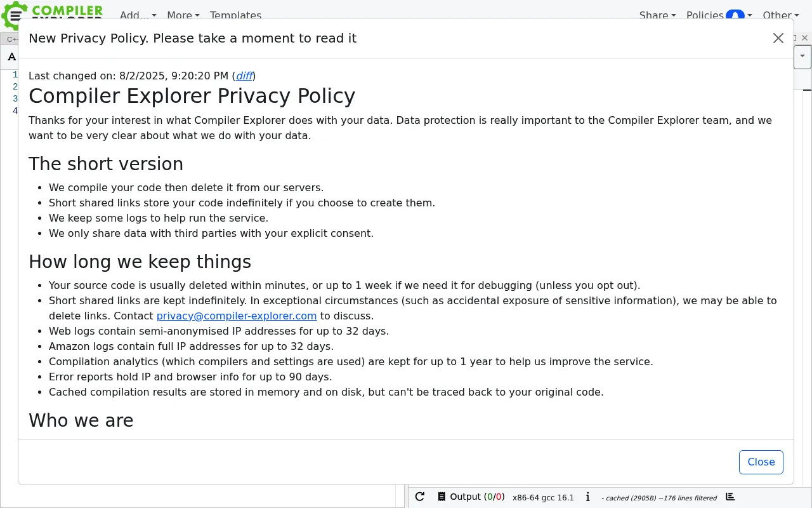This screenshot has height=508, width=812.
Task: Click the recompile refresh icon in output bar
Action: pos(420,497)
